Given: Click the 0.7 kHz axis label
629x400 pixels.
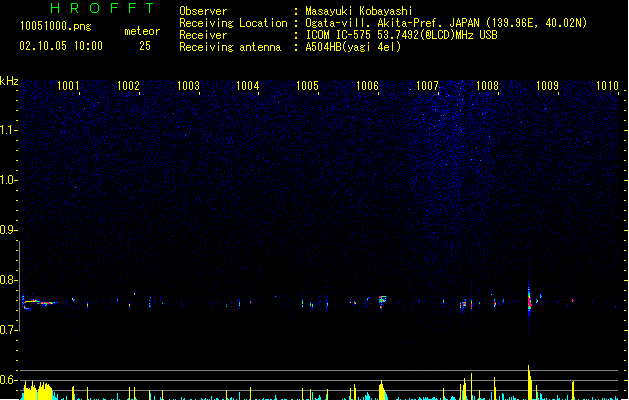Looking at the screenshot, I should (8, 330).
